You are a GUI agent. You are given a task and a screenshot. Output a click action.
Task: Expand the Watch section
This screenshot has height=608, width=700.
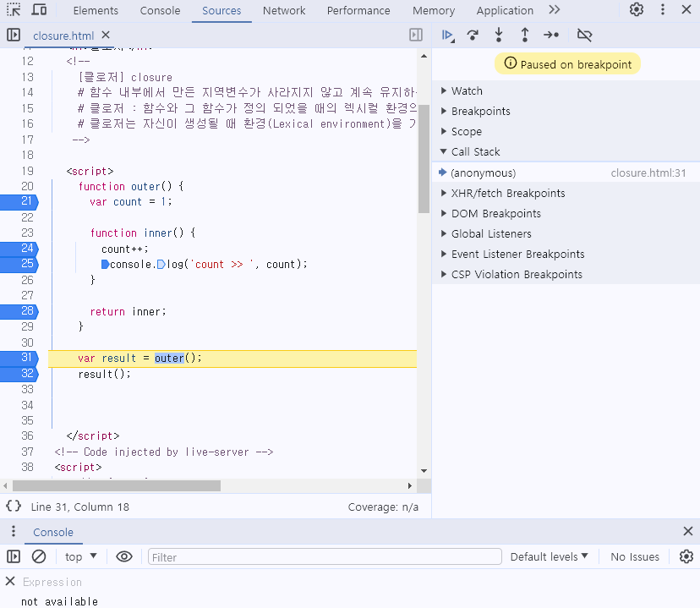566,90
